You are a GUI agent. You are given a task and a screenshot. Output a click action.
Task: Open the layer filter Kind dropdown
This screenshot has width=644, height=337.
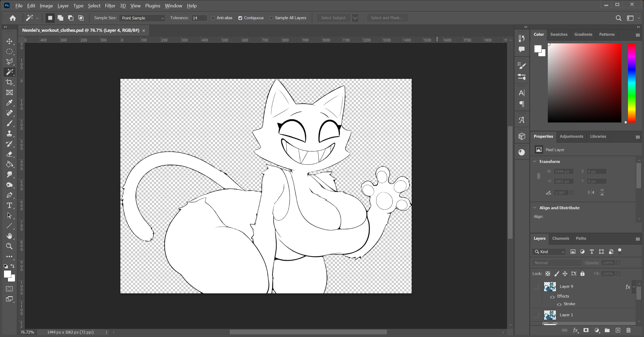pos(549,252)
